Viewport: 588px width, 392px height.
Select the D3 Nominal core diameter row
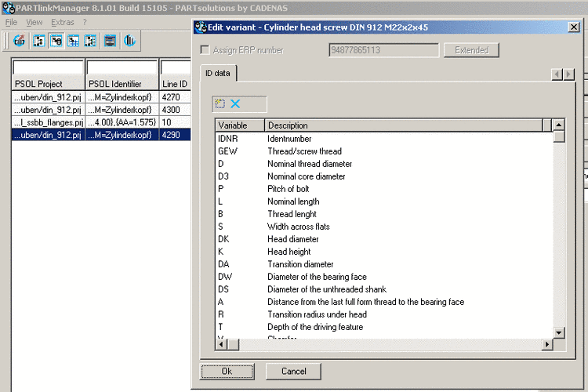(x=384, y=176)
